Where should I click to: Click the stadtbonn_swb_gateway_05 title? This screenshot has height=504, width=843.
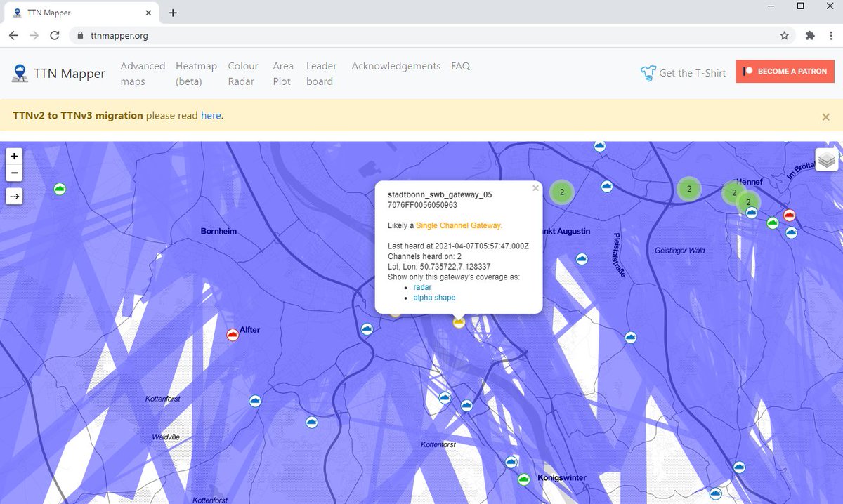440,194
